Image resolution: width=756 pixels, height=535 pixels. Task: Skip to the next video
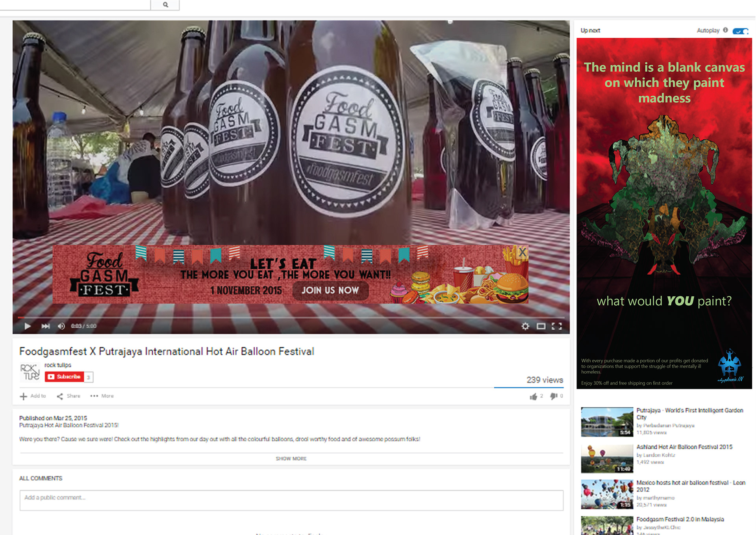[x=46, y=326]
